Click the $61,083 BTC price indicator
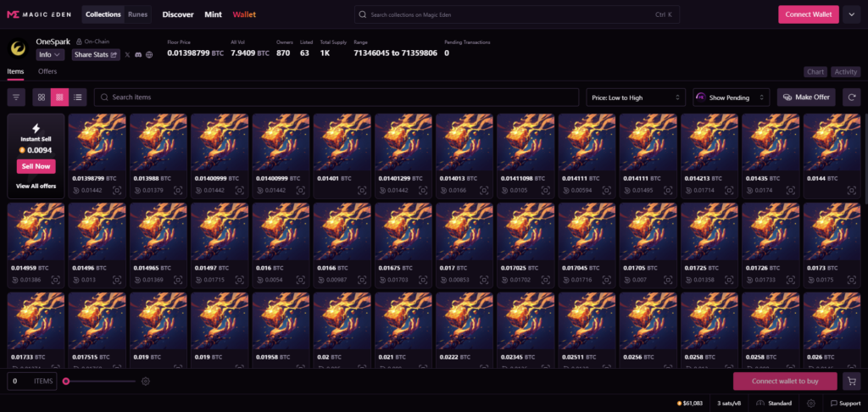 [690, 404]
